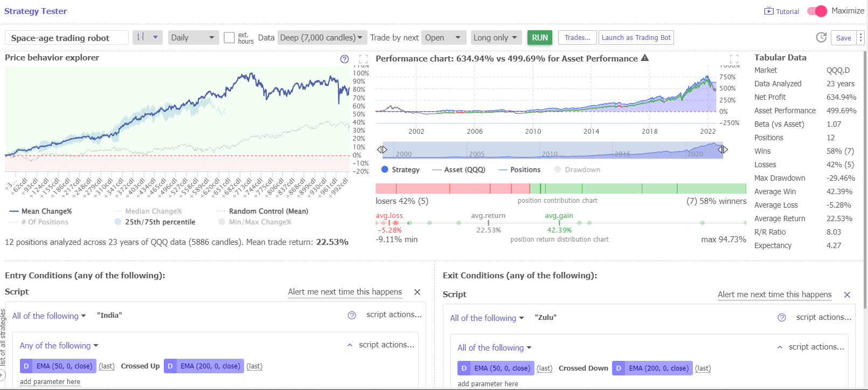The image size is (868, 390).
Task: Click (last) after Entry EMA 200
Action: pyautogui.click(x=254, y=366)
